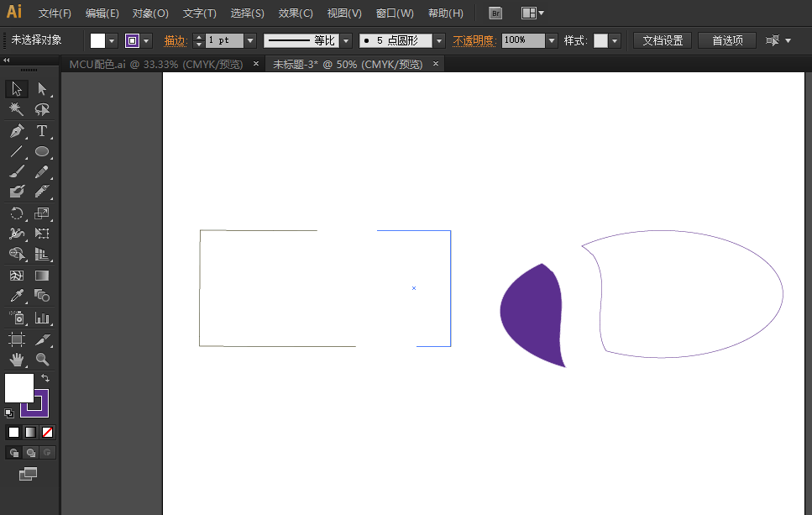The image size is (812, 515).
Task: Set paint mode to solid Color
Action: [x=14, y=432]
